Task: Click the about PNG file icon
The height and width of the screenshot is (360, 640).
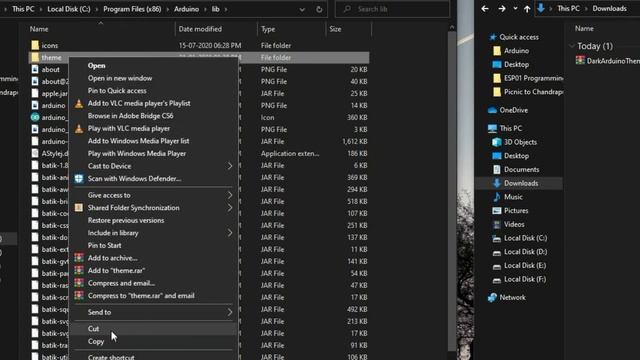Action: 35,69
